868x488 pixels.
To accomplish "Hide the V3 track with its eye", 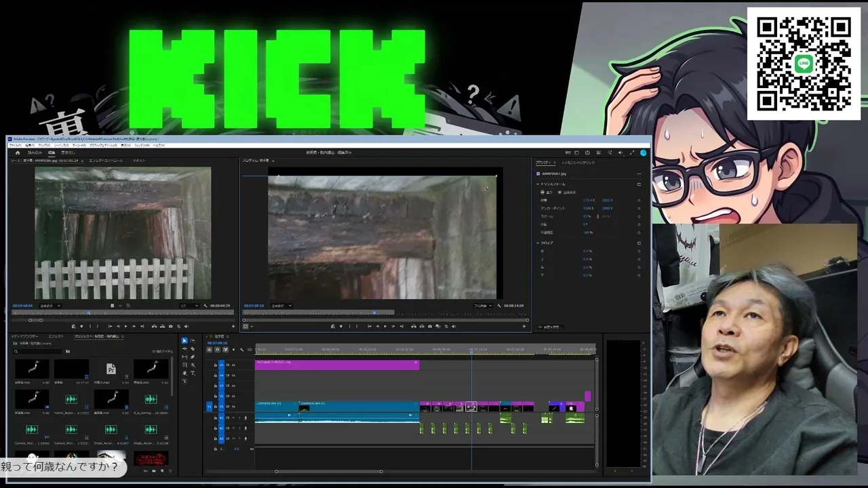I will [x=234, y=386].
